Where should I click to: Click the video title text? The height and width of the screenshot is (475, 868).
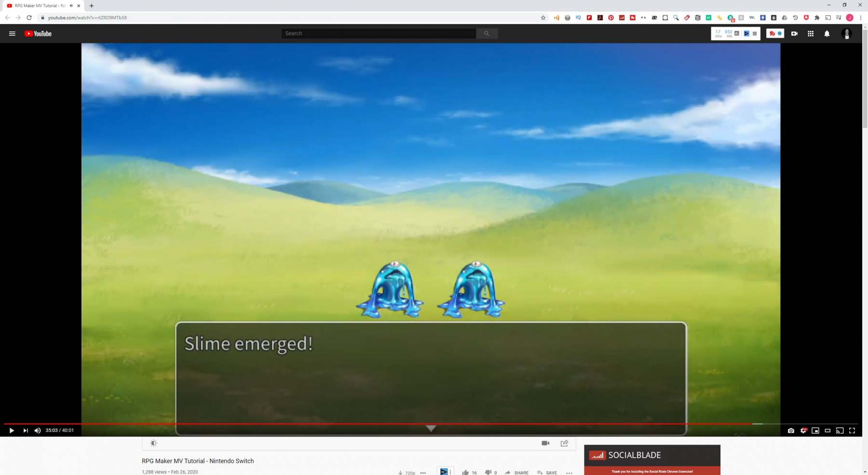(x=198, y=461)
